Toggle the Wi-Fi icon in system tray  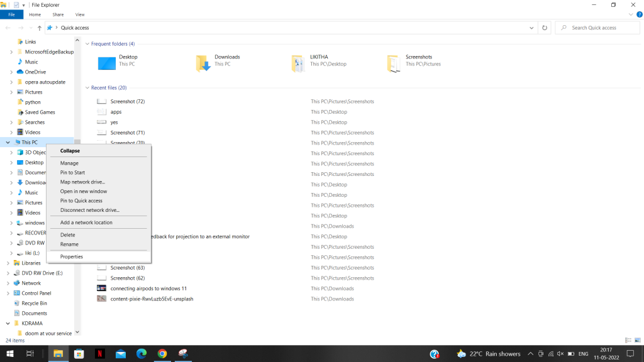click(551, 353)
